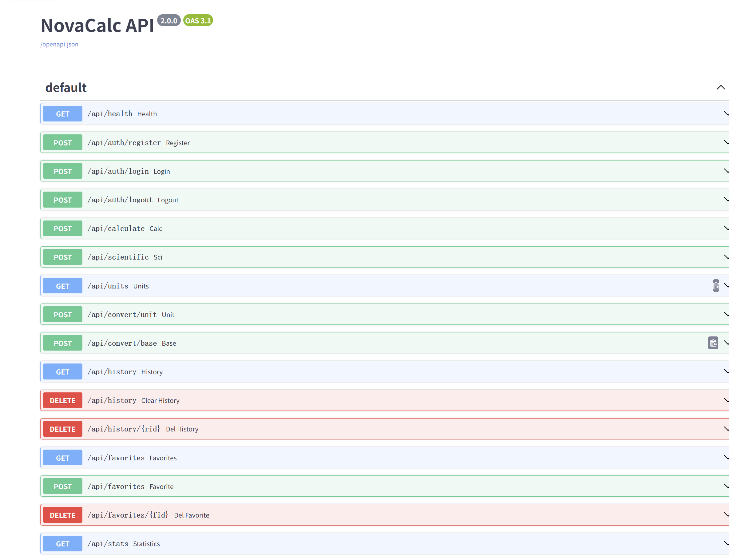Screen dimensions: 729x560
Task: Expand GET /api/history row arrow
Action: [726, 372]
